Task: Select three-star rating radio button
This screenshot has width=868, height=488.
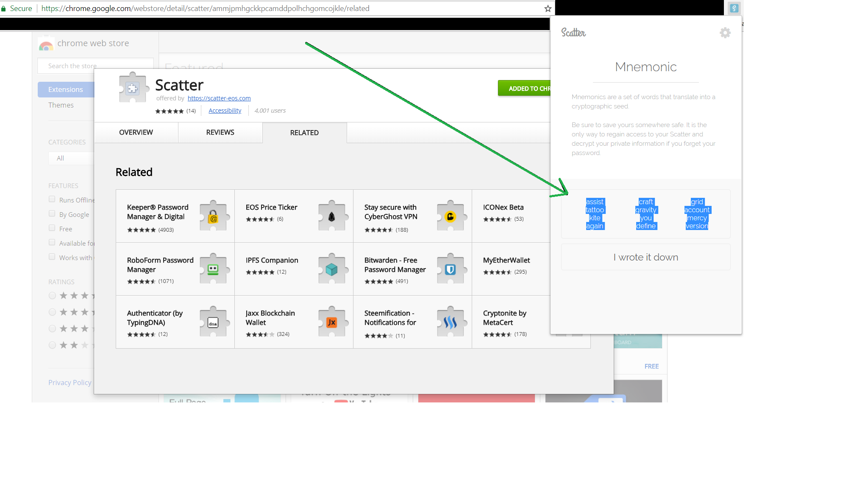Action: (52, 329)
